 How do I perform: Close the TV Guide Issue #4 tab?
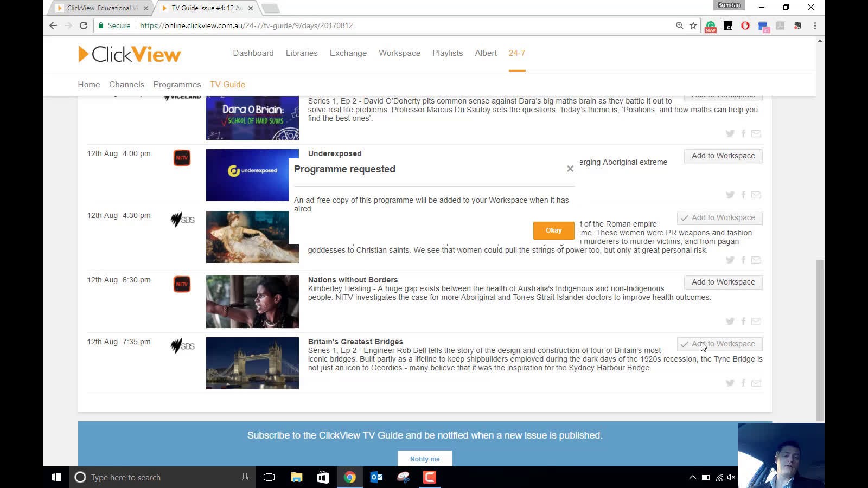click(251, 8)
